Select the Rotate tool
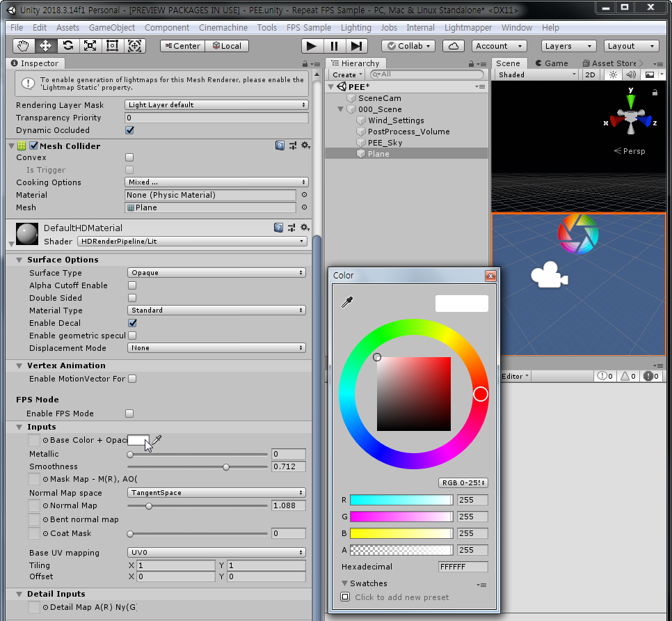 coord(67,46)
